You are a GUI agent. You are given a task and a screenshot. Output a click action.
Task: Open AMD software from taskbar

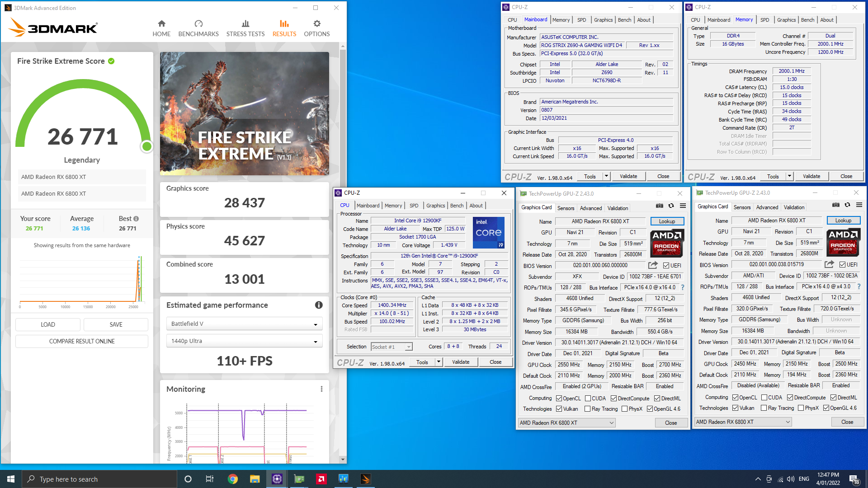[321, 479]
